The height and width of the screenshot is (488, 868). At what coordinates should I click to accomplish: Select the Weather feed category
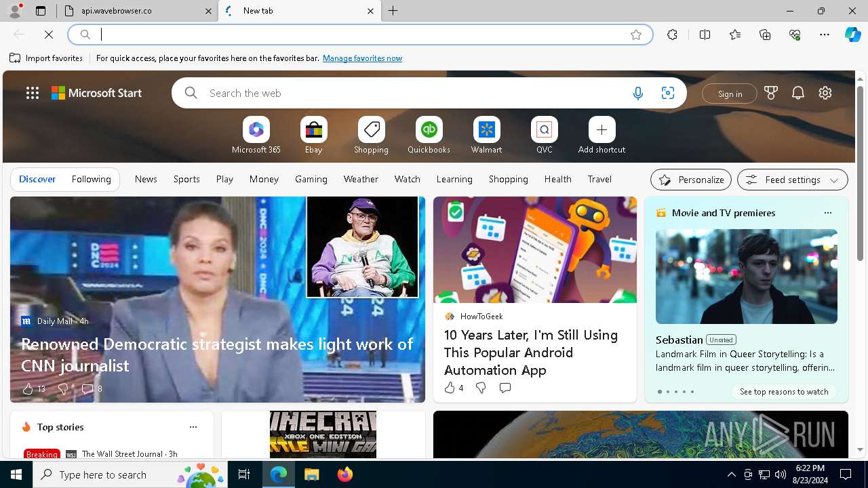click(361, 179)
